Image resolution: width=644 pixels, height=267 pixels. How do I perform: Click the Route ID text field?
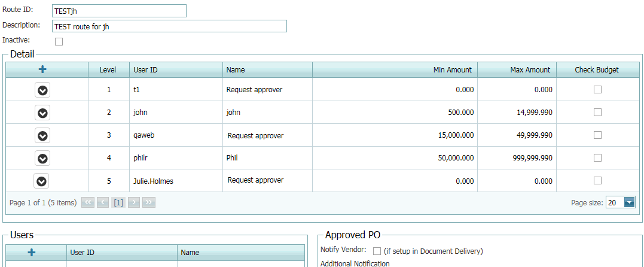(119, 11)
